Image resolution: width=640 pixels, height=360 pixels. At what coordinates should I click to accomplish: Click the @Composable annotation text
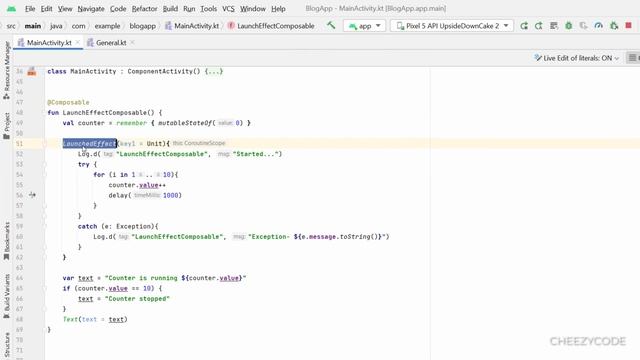(68, 102)
